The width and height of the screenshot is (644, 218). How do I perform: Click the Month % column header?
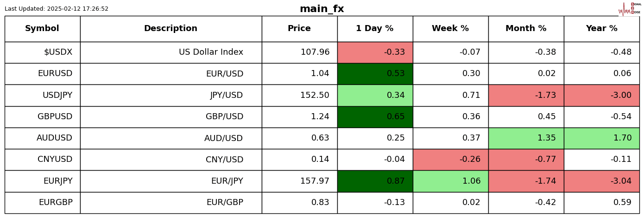tap(526, 29)
